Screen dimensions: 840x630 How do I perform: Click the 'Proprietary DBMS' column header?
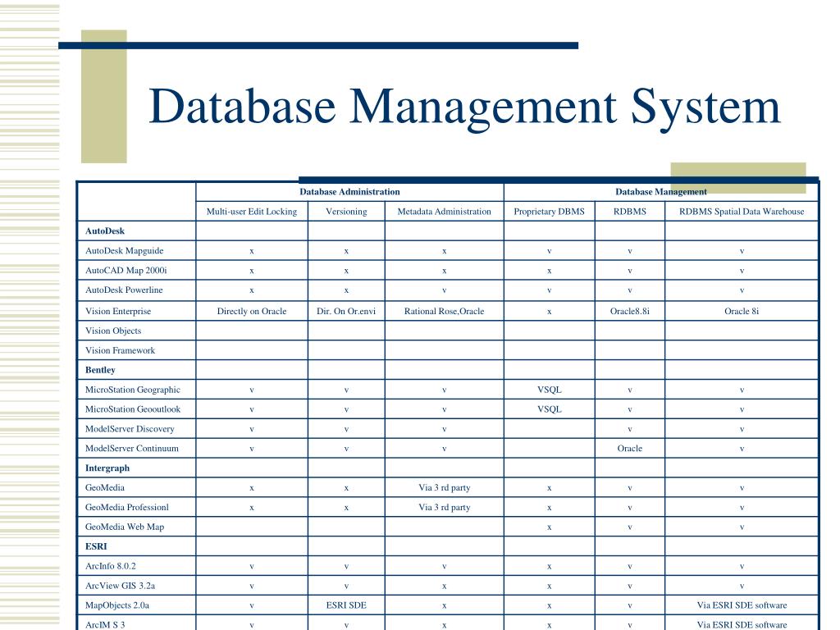point(549,212)
